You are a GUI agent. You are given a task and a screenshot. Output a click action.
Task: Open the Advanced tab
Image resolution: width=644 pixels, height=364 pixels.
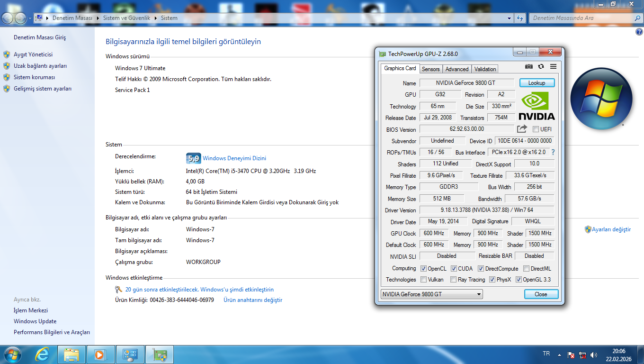(x=457, y=69)
